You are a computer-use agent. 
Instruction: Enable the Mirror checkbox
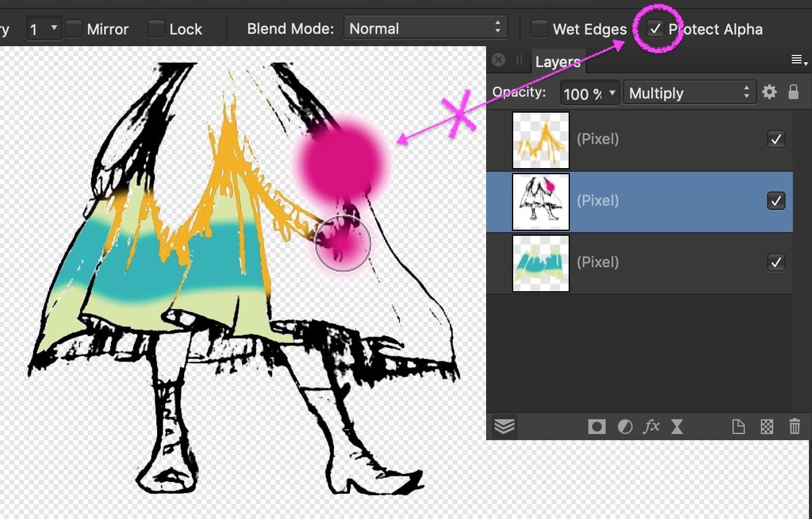click(74, 28)
